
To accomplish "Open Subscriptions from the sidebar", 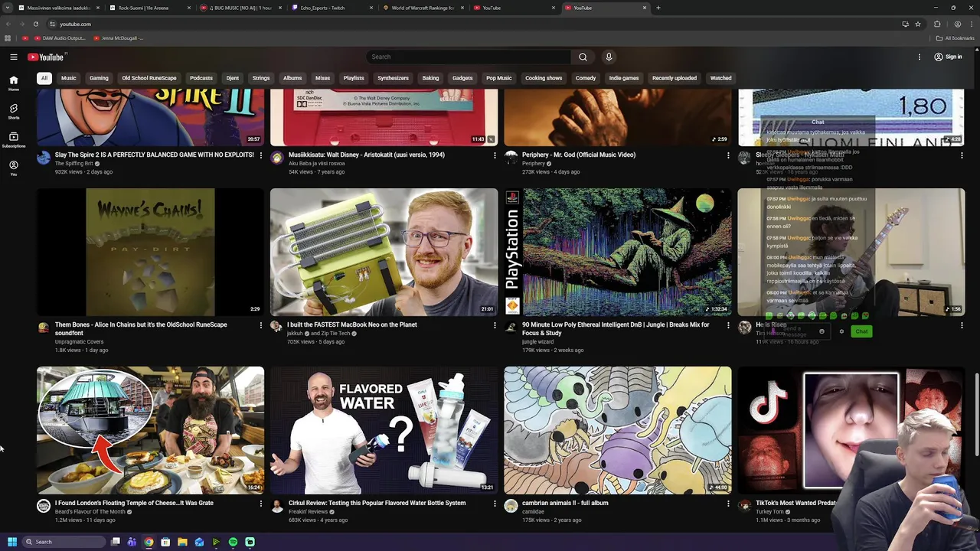I will tap(14, 139).
